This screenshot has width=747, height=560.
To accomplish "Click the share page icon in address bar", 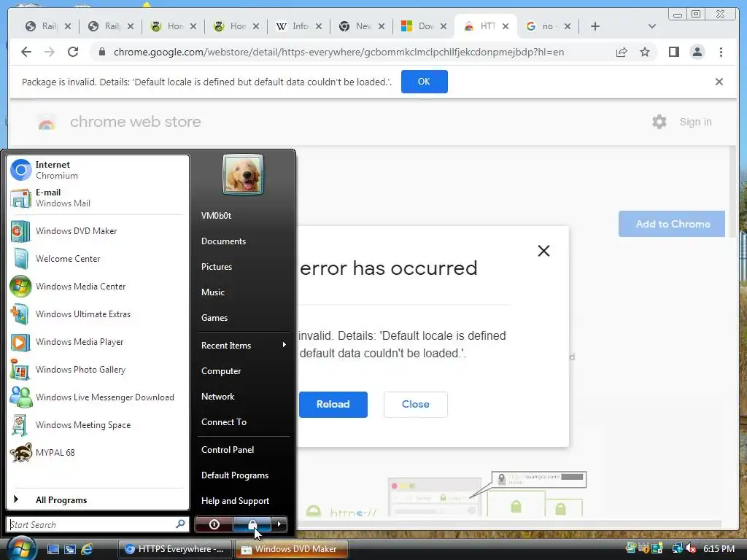I will (622, 52).
